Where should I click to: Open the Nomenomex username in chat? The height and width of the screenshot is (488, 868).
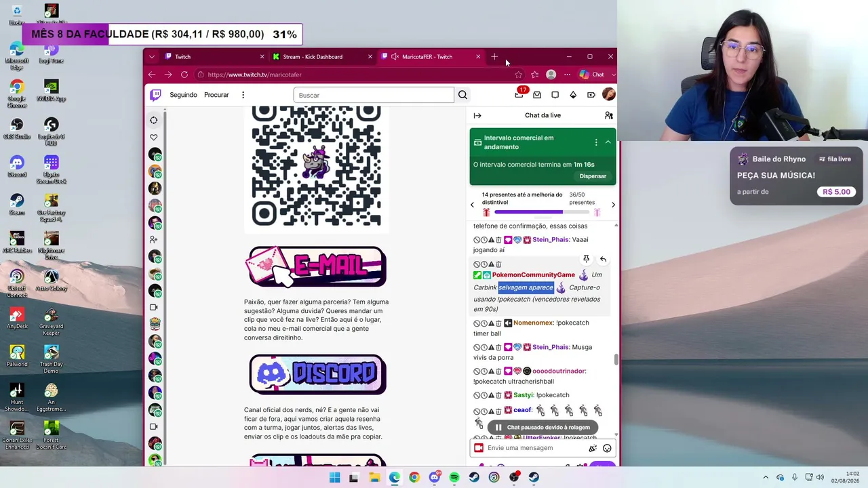point(533,323)
